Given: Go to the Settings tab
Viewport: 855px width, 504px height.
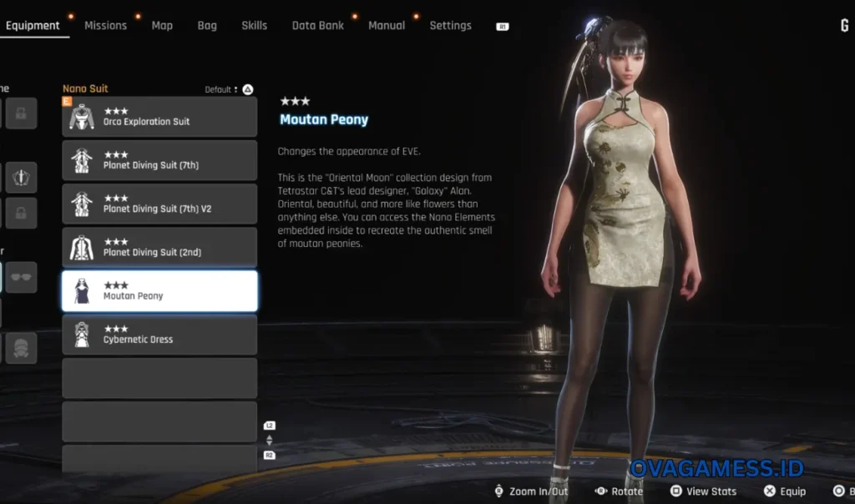Looking at the screenshot, I should click(450, 25).
